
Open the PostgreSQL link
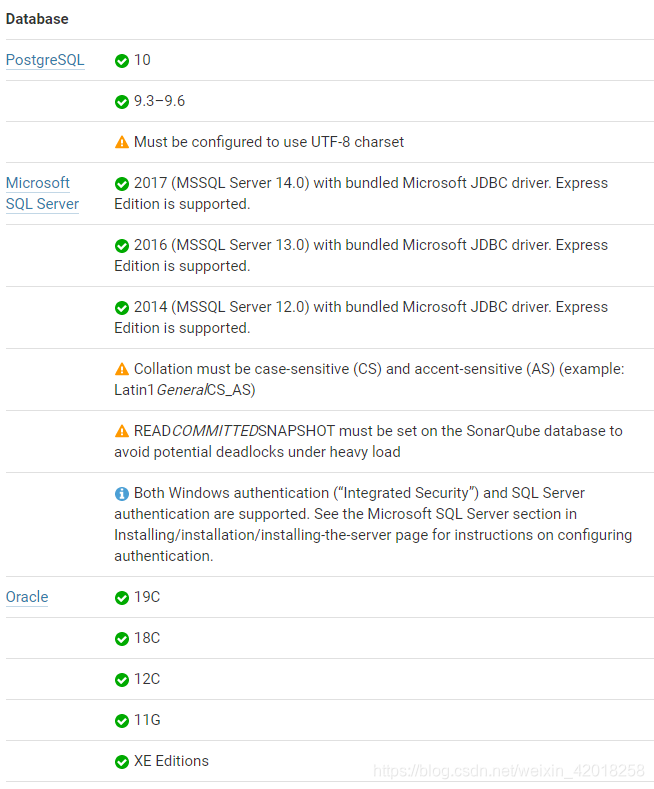(45, 60)
